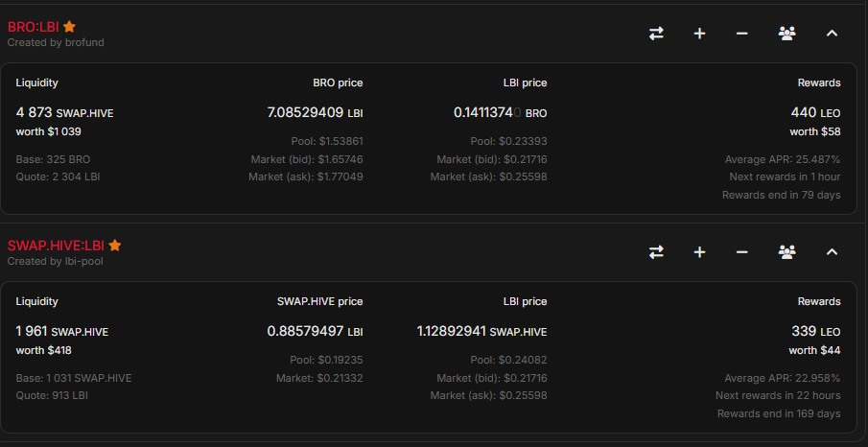Click the 339 LEO rewards amount

pyautogui.click(x=815, y=331)
